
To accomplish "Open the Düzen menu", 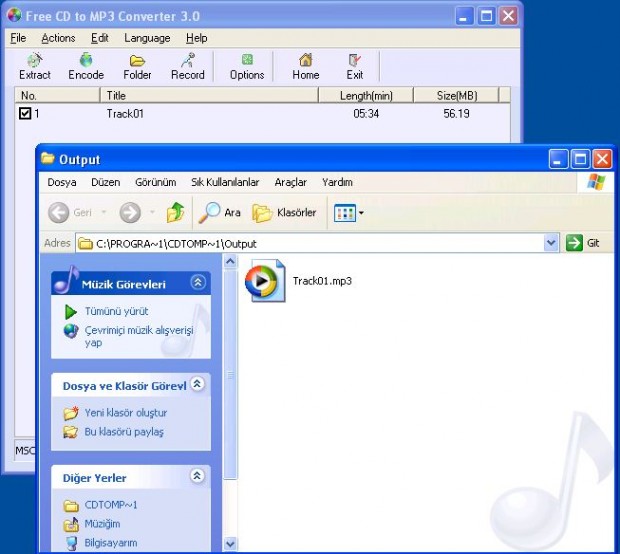I will pos(106,182).
